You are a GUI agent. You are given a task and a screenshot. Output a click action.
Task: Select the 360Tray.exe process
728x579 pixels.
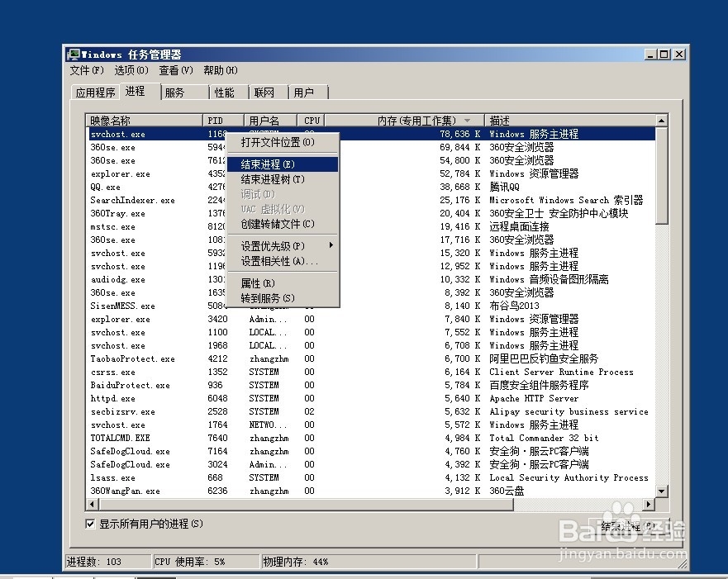tap(371, 213)
